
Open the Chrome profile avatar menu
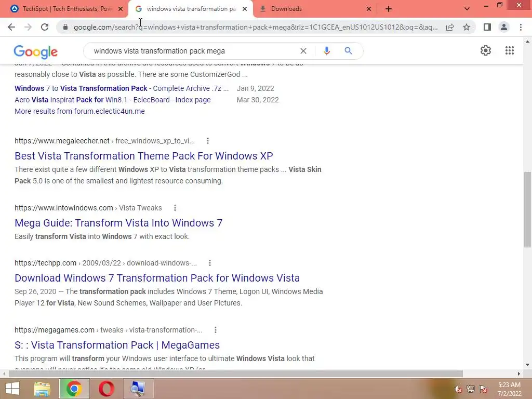coord(504,27)
